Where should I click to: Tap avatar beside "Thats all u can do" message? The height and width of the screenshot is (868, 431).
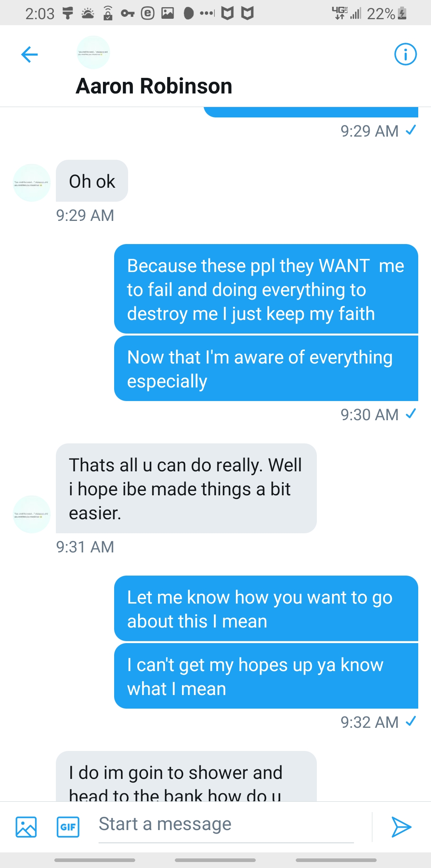(x=32, y=514)
